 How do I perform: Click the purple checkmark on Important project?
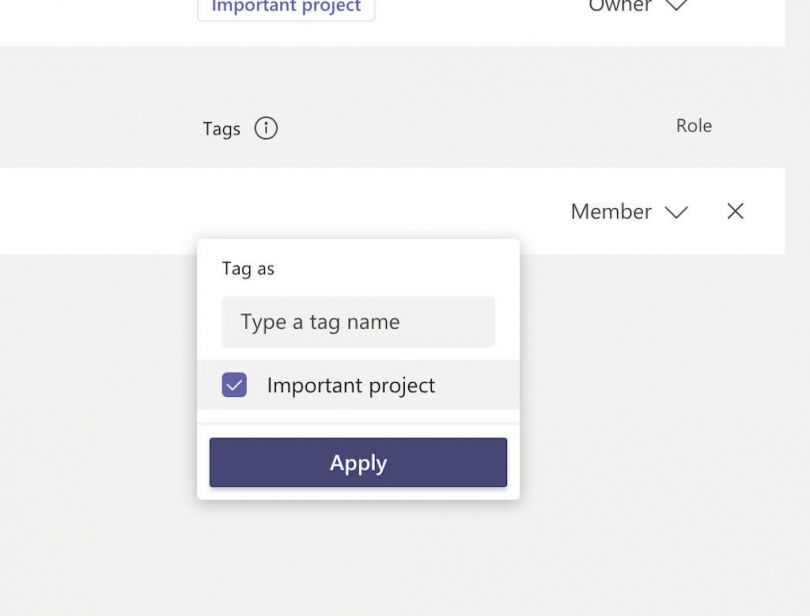coord(233,385)
